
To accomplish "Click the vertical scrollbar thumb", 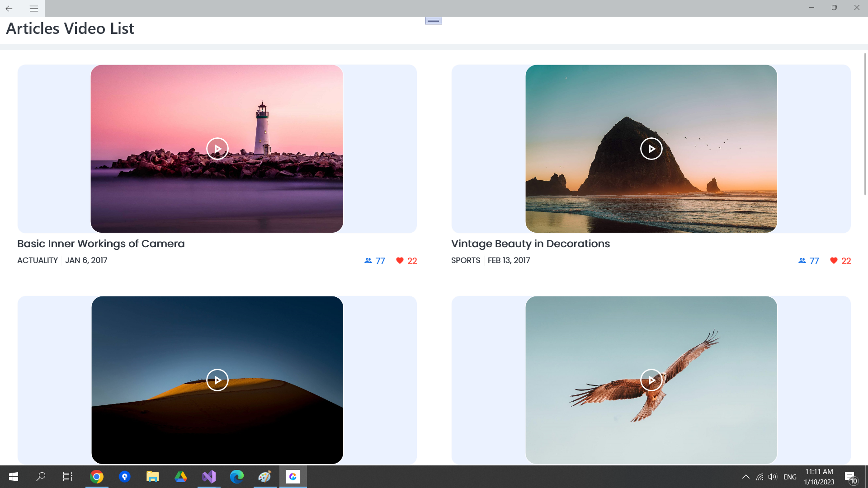I will [x=865, y=124].
